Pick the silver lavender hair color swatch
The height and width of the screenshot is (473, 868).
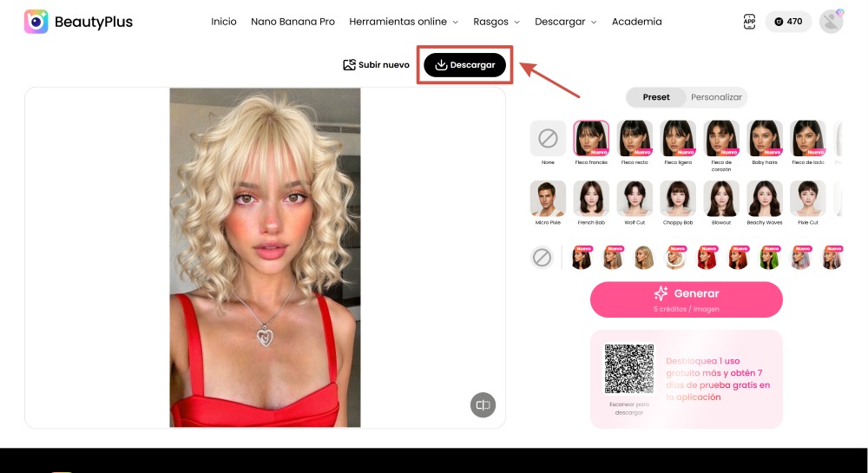point(800,257)
